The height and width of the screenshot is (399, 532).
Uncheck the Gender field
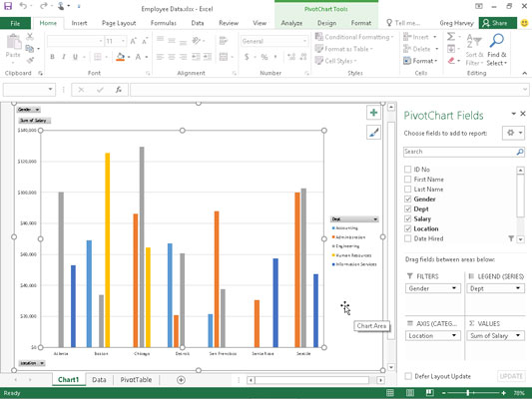click(408, 199)
